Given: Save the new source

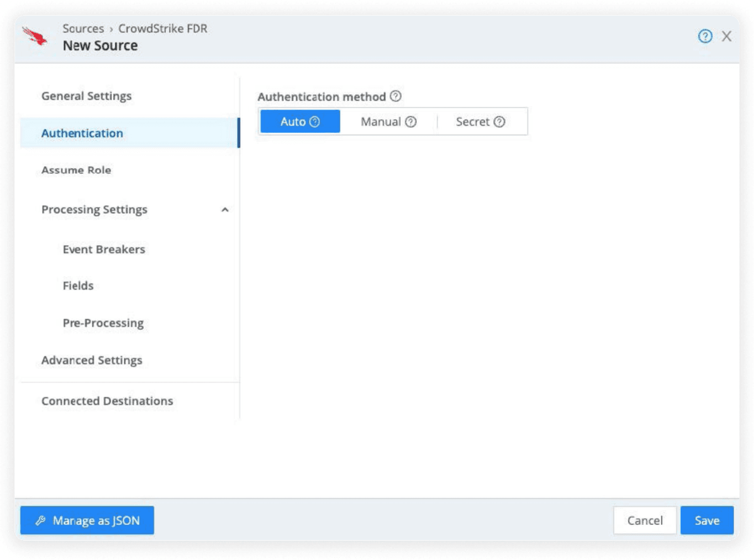Looking at the screenshot, I should (x=707, y=520).
